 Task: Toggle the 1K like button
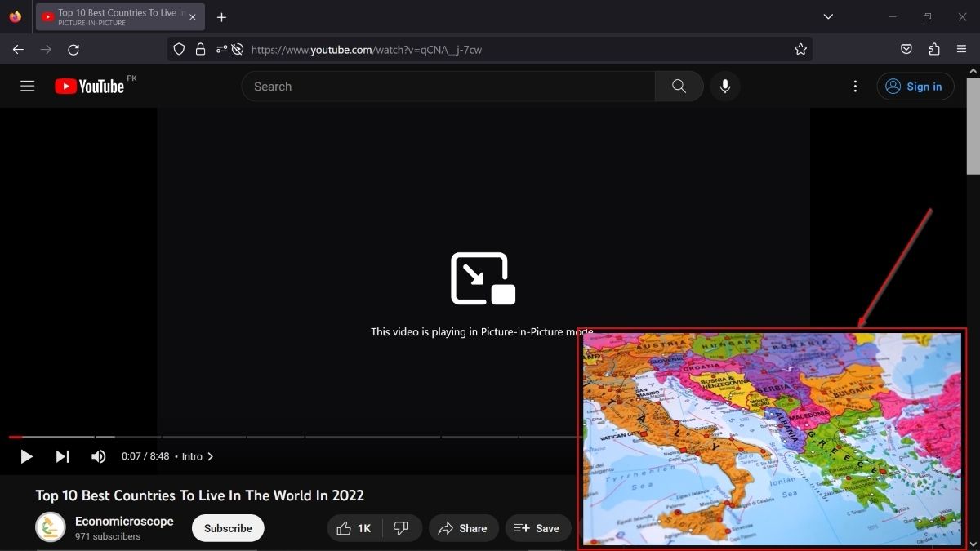[x=354, y=528]
